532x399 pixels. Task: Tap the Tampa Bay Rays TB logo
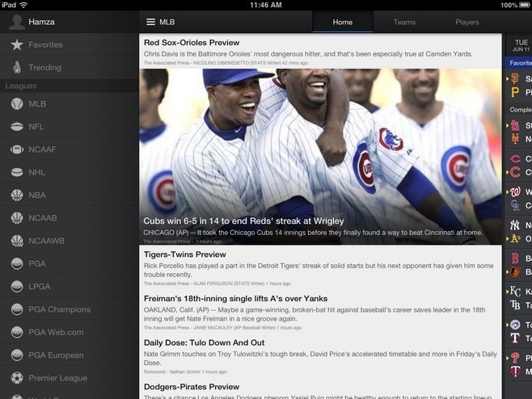tap(515, 305)
